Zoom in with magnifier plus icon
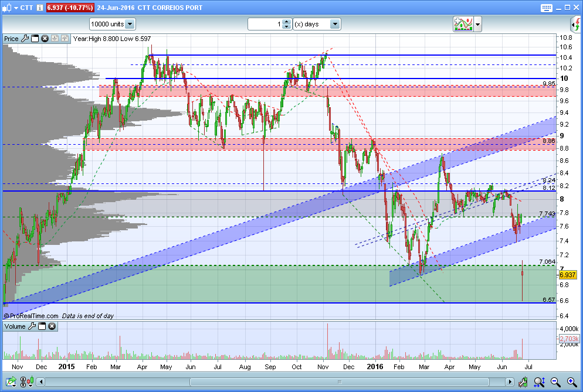Image resolution: width=583 pixels, height=392 pixels. pos(572,381)
